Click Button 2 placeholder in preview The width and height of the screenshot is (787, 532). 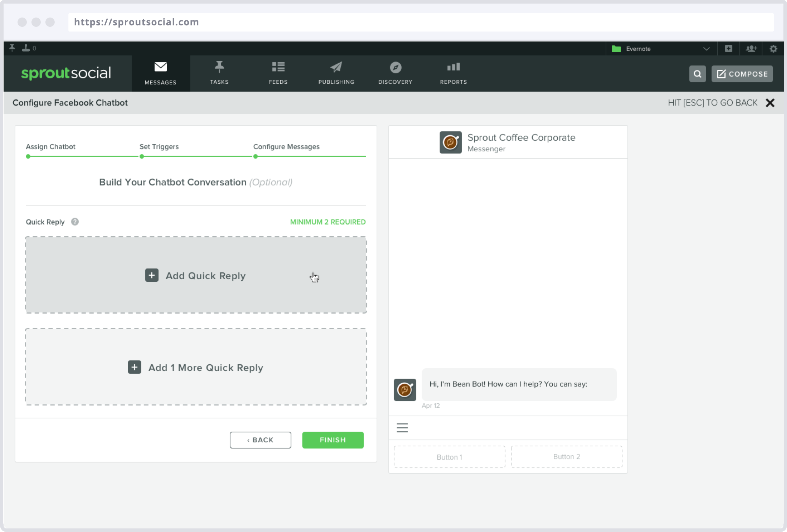[567, 457]
